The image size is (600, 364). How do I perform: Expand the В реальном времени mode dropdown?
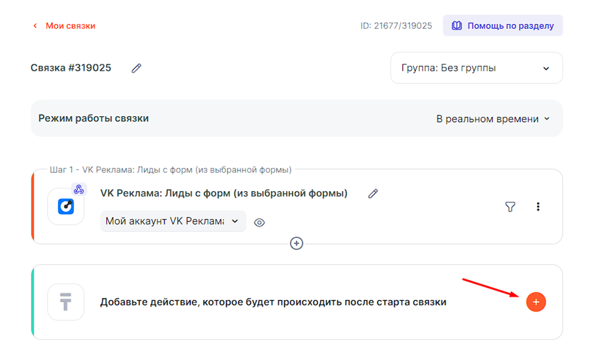pyautogui.click(x=492, y=119)
